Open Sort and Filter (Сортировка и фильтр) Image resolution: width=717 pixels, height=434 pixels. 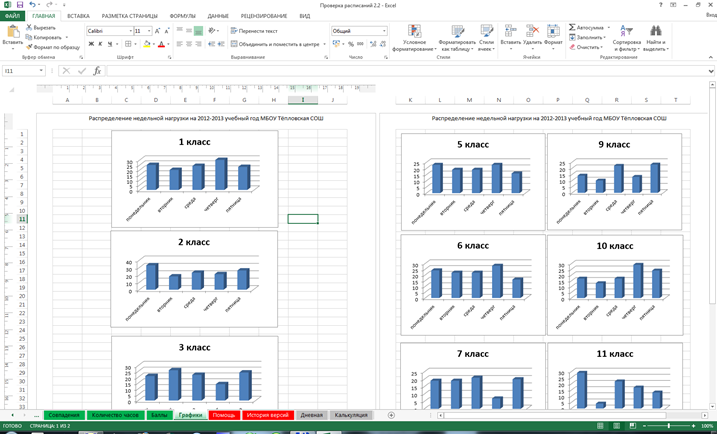(627, 40)
